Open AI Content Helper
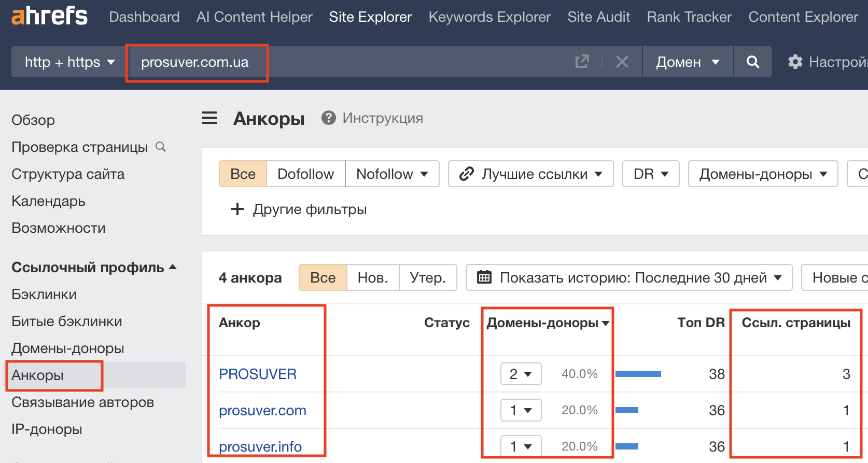Viewport: 868px width, 463px height. click(255, 17)
